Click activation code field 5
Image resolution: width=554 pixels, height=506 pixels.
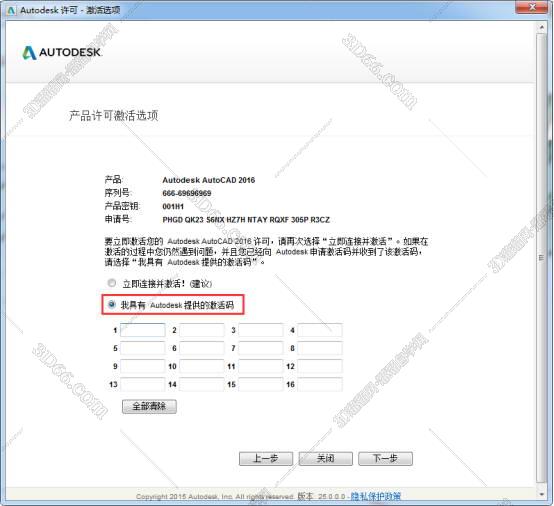click(x=143, y=348)
